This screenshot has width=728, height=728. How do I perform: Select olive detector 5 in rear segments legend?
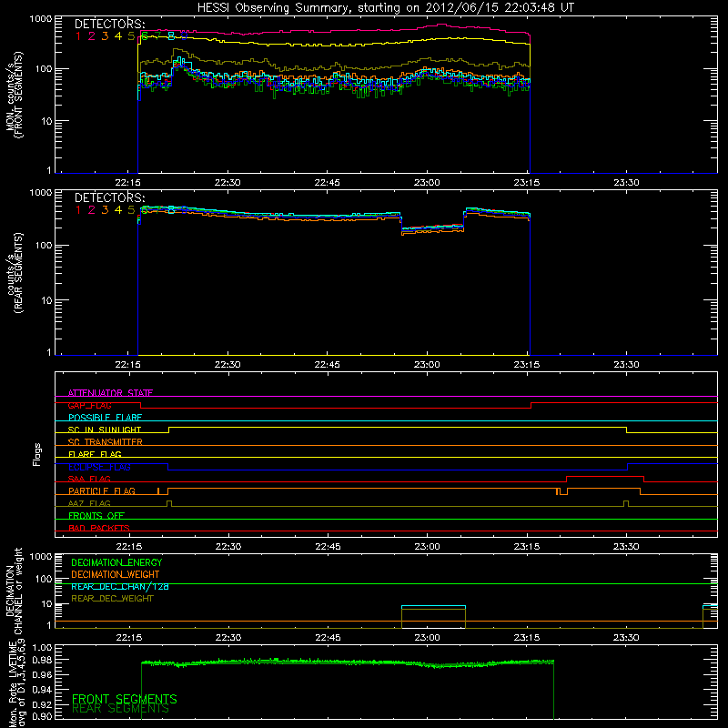click(x=131, y=210)
